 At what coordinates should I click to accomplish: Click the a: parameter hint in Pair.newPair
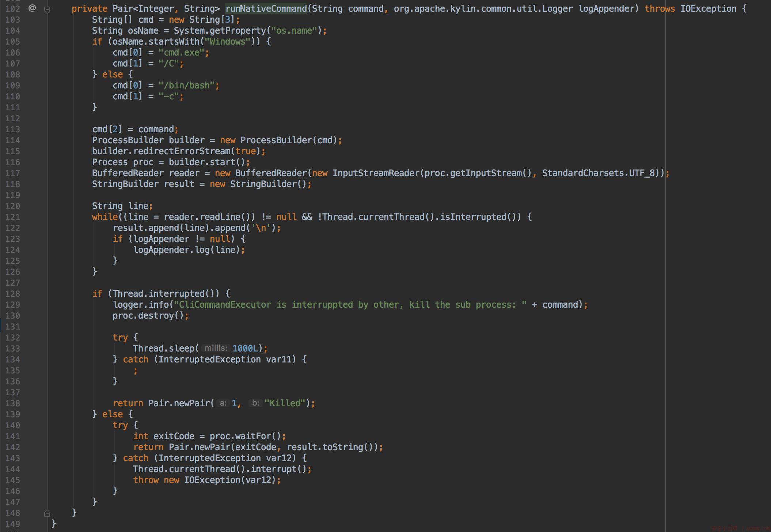223,403
